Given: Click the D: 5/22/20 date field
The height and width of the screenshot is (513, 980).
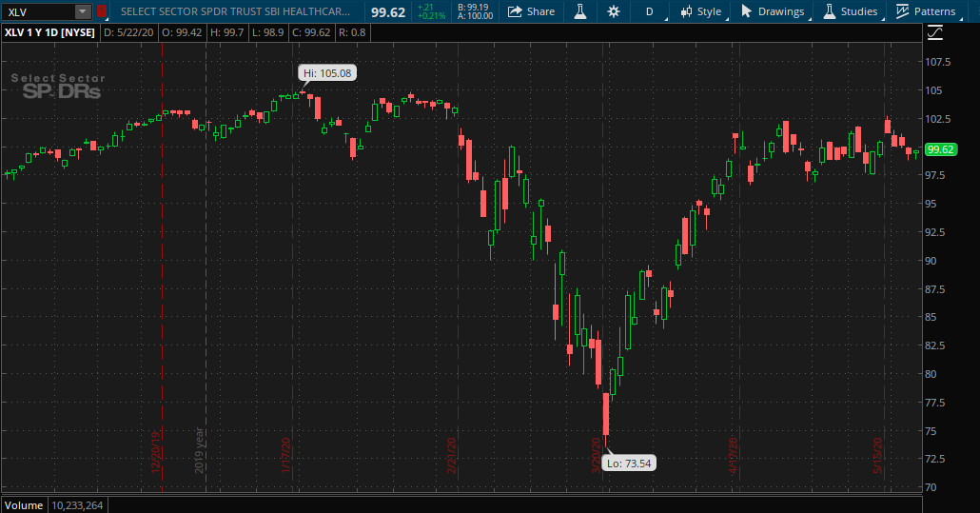Looking at the screenshot, I should [x=128, y=32].
